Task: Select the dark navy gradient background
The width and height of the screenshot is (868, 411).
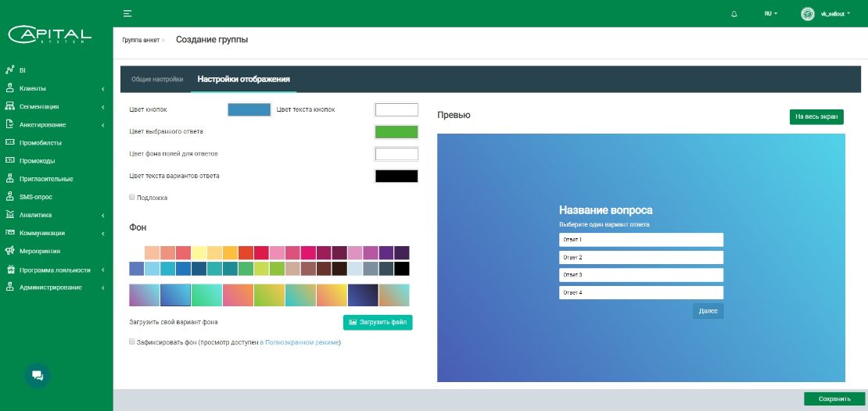Action: pos(363,295)
